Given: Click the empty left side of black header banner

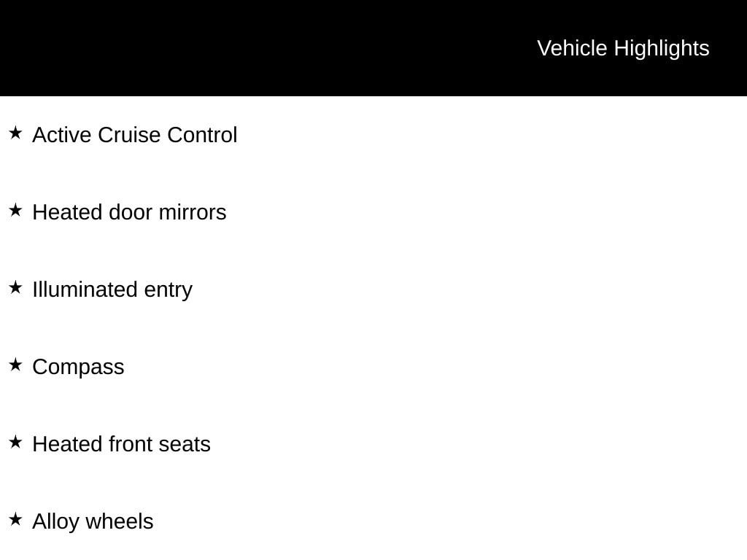Looking at the screenshot, I should (x=219, y=48).
